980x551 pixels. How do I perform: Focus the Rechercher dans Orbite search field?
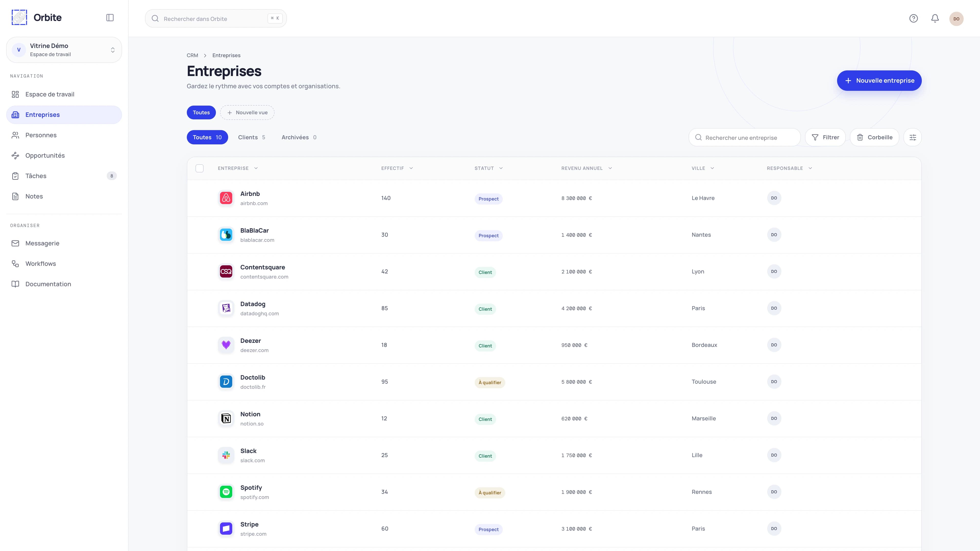point(216,19)
